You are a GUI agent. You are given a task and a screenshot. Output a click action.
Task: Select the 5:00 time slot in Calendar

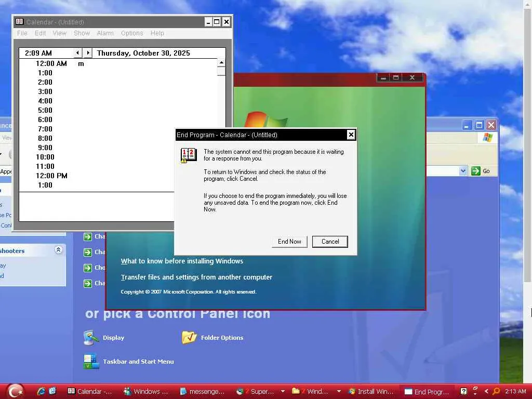(x=45, y=110)
